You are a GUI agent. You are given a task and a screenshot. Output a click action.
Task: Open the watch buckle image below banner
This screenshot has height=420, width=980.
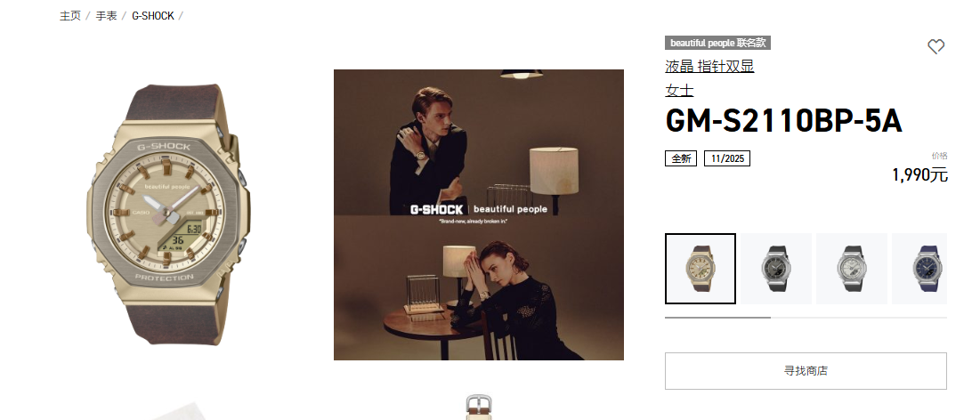click(479, 408)
